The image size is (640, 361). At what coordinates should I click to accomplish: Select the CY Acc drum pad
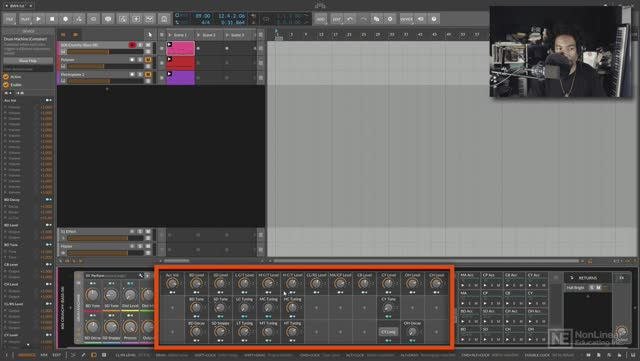(536, 280)
